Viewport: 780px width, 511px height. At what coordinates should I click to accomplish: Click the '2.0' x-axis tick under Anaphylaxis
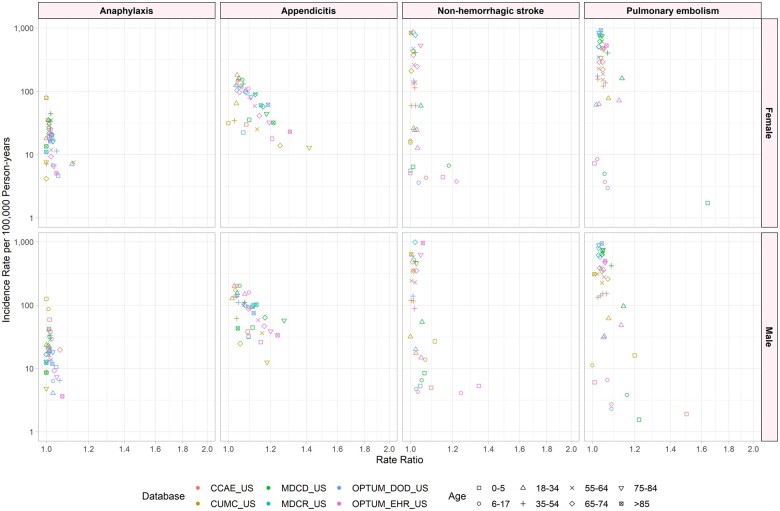207,449
